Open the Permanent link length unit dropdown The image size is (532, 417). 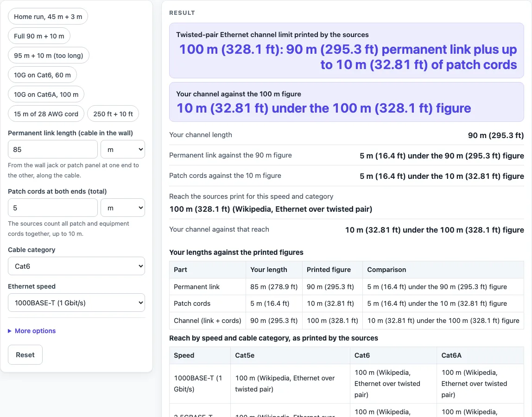click(123, 149)
